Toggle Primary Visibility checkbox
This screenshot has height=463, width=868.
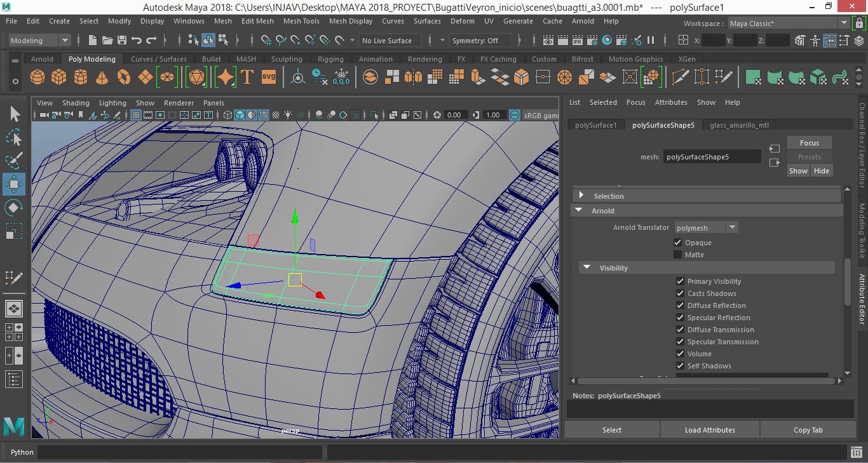coord(681,281)
